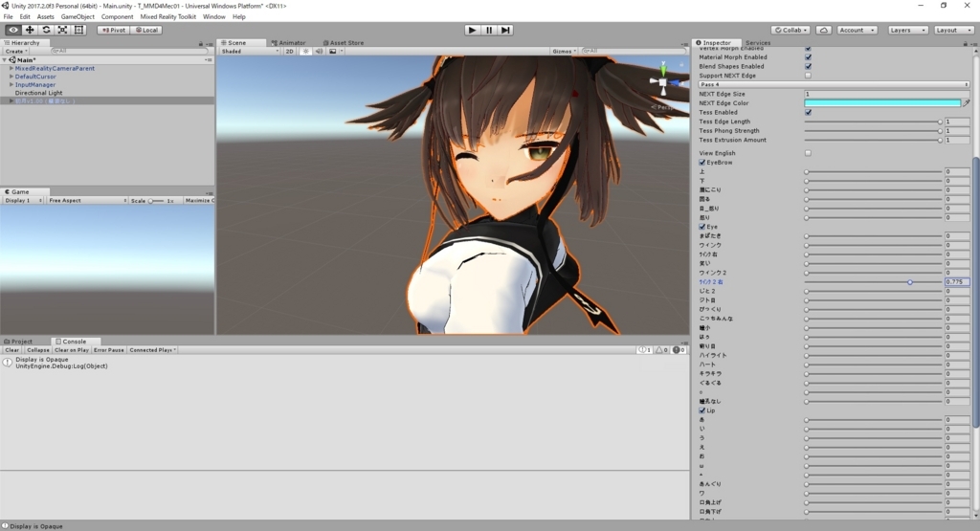Open the Pass 4 dropdown
Viewport: 980px width, 531px height.
click(x=834, y=84)
